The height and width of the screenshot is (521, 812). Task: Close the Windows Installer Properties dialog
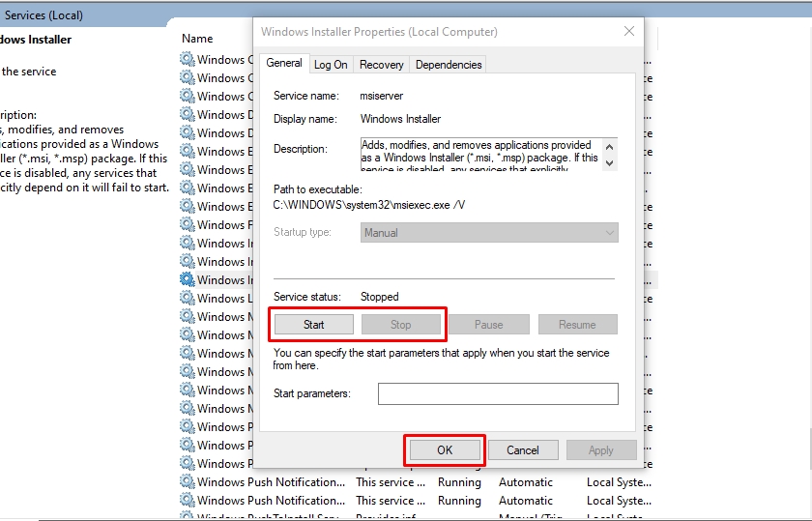629,31
